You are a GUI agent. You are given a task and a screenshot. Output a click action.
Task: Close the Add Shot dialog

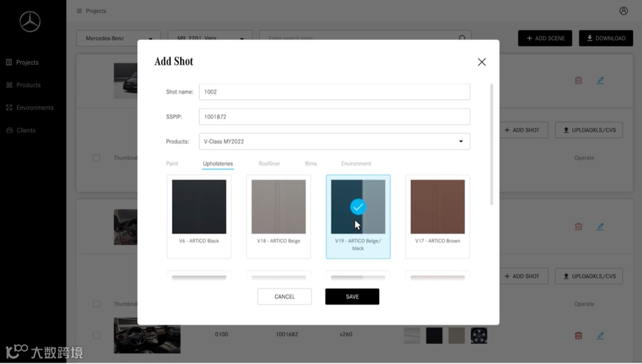coord(481,62)
